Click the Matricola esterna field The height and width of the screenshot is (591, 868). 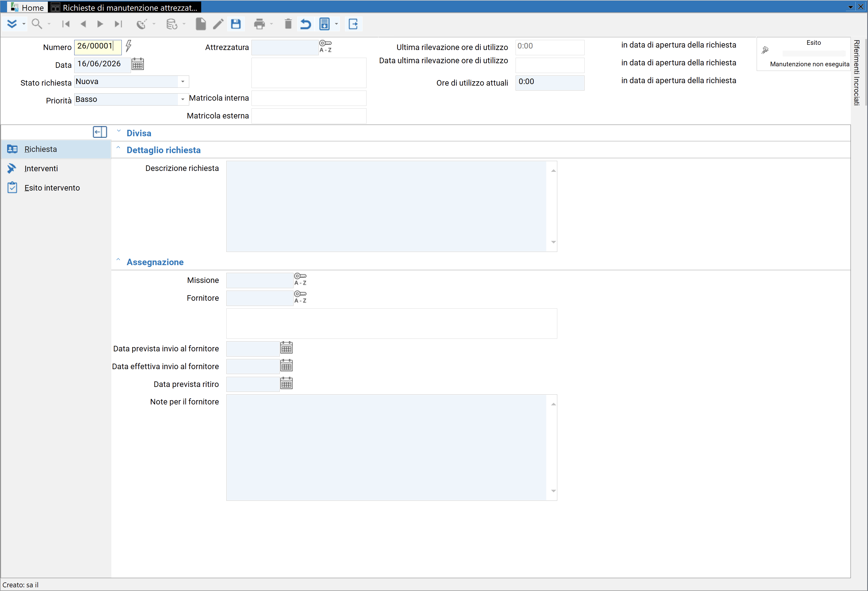(309, 116)
